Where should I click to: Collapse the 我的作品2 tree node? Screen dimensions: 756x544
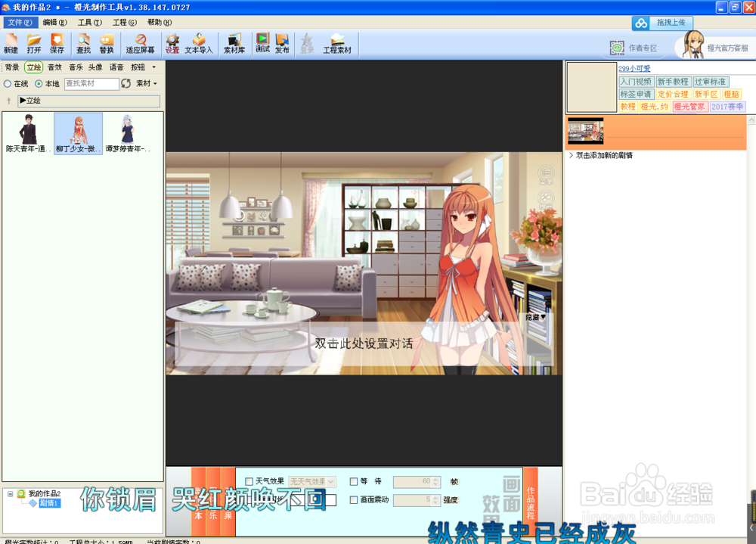pyautogui.click(x=10, y=494)
